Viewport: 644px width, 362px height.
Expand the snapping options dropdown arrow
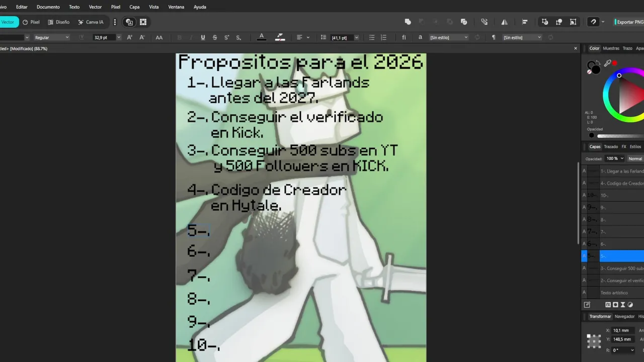coord(603,22)
